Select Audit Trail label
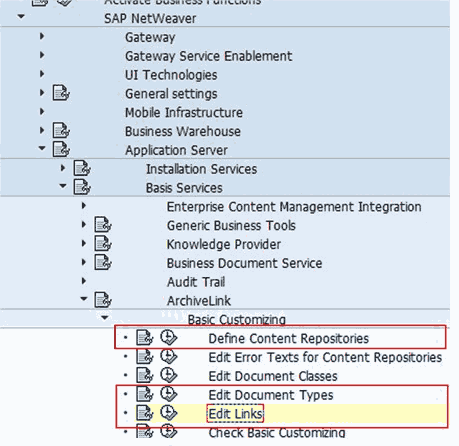This screenshot has width=459, height=446. pos(196,282)
